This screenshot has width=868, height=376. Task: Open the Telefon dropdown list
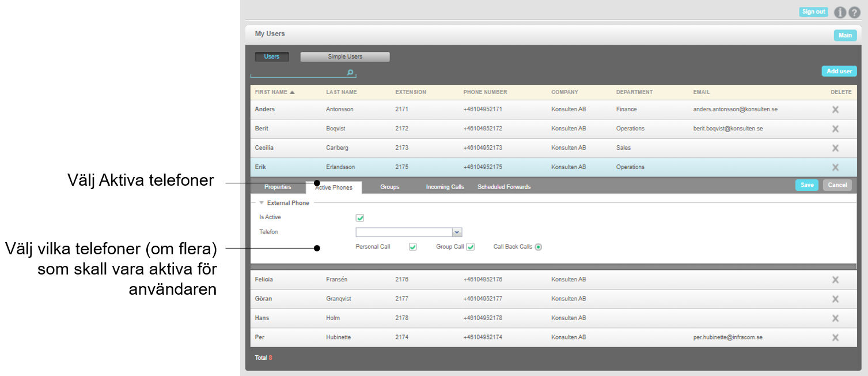[x=457, y=232]
